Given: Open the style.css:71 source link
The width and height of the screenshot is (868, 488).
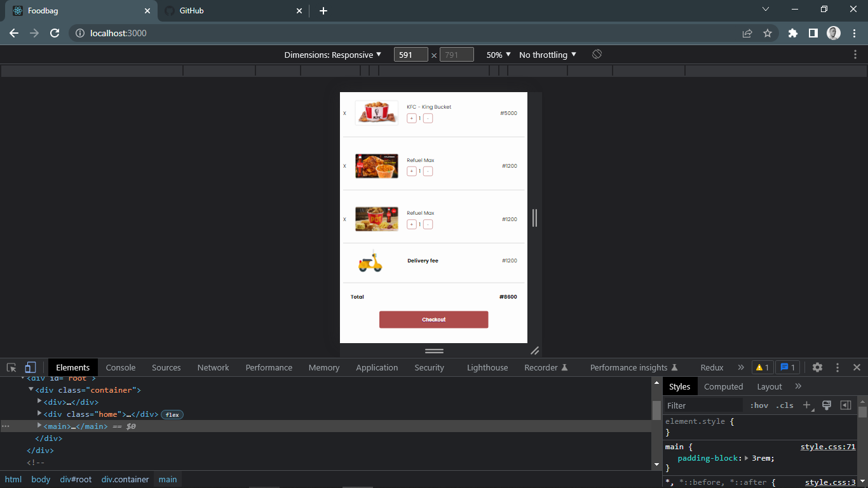Looking at the screenshot, I should click(x=828, y=447).
